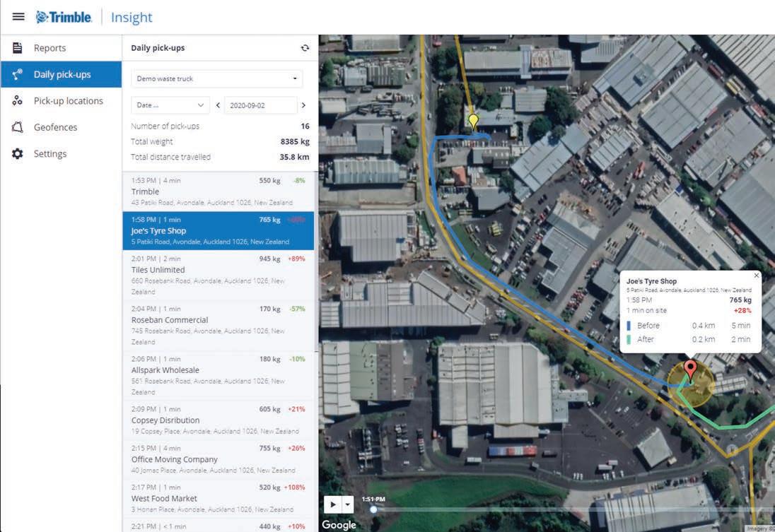775x532 pixels.
Task: Select Tiles Unlimited pick-up entry
Action: [218, 275]
